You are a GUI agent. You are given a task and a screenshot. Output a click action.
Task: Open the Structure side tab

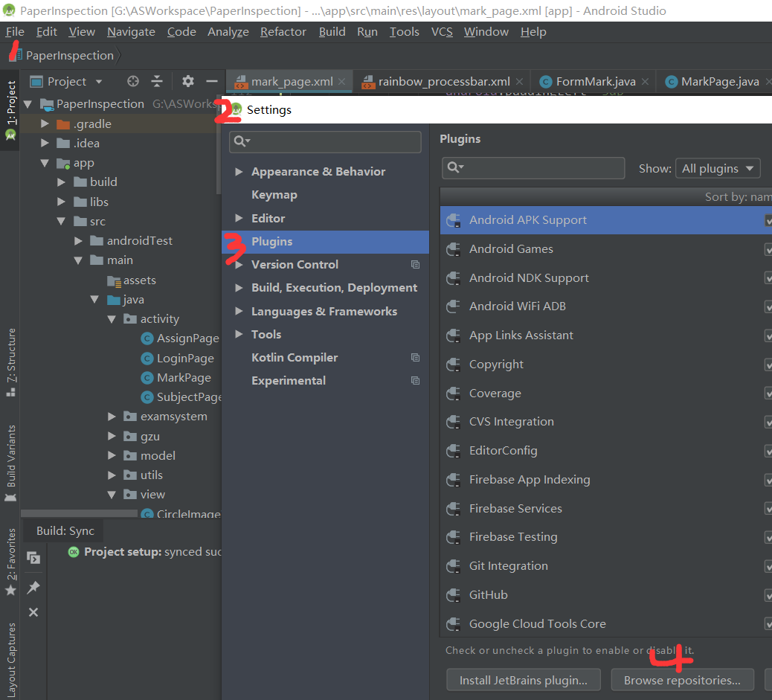(10, 362)
